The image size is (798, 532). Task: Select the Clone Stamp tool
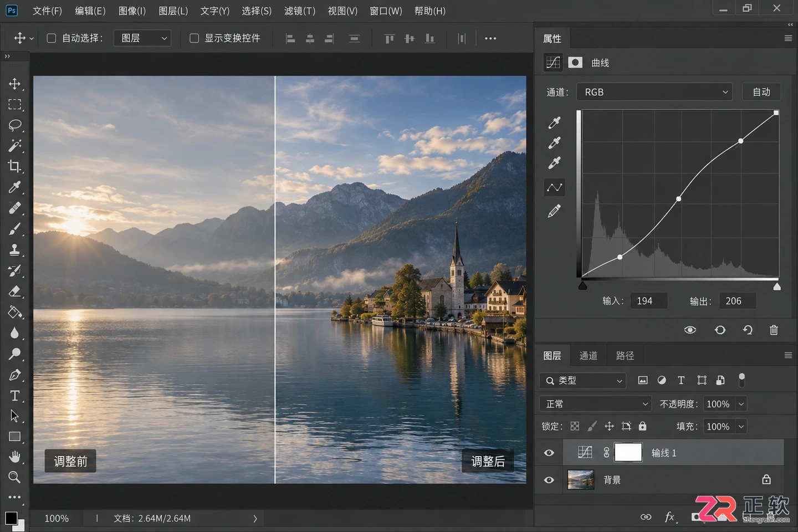[x=15, y=250]
